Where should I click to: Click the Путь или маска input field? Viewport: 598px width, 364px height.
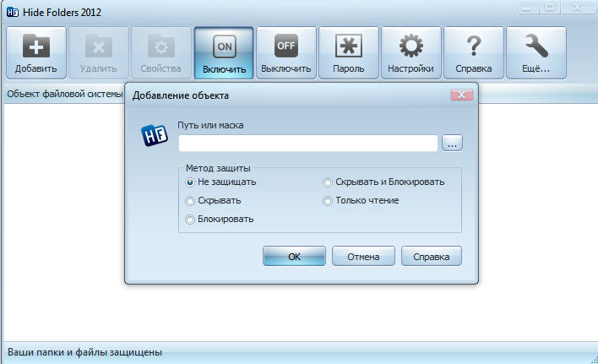coord(307,144)
